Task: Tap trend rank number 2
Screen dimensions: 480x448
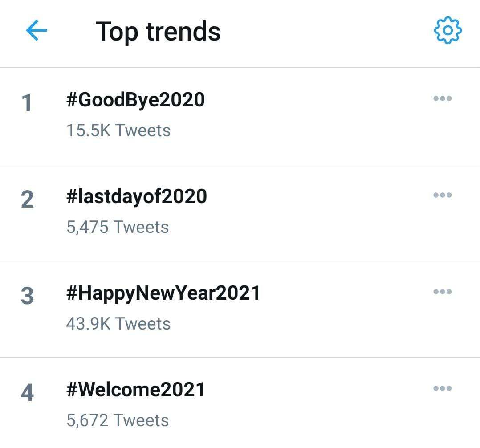Action: click(x=27, y=200)
